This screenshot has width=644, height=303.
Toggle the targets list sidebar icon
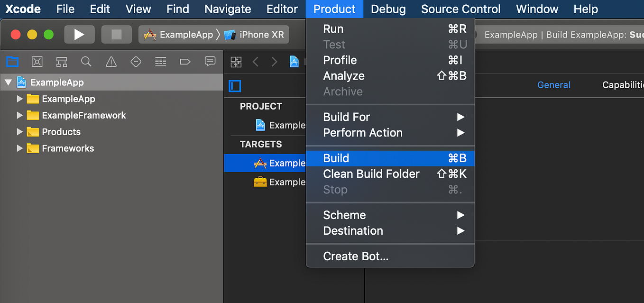click(x=235, y=86)
